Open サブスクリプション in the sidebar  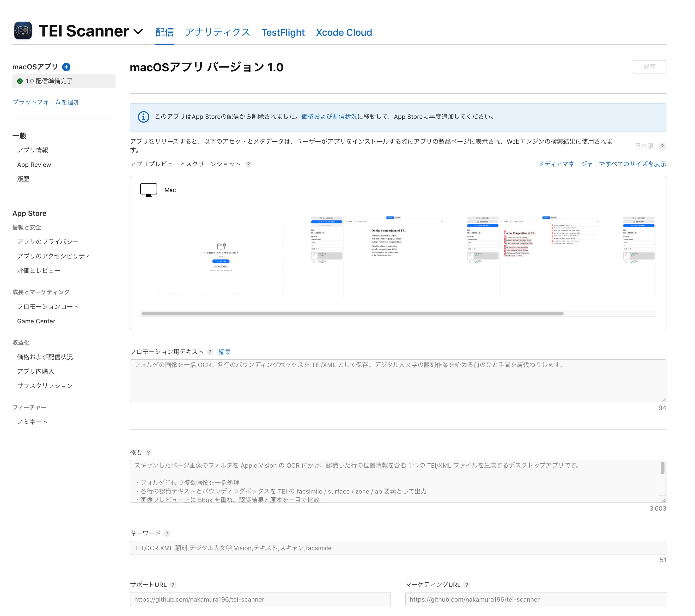point(45,386)
